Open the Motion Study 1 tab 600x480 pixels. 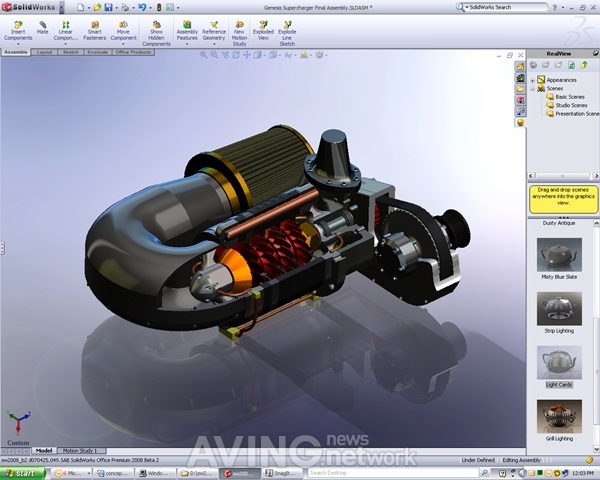click(x=80, y=451)
